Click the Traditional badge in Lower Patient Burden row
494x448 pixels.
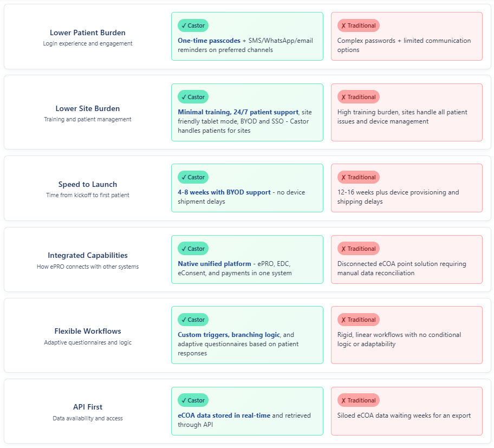click(358, 25)
